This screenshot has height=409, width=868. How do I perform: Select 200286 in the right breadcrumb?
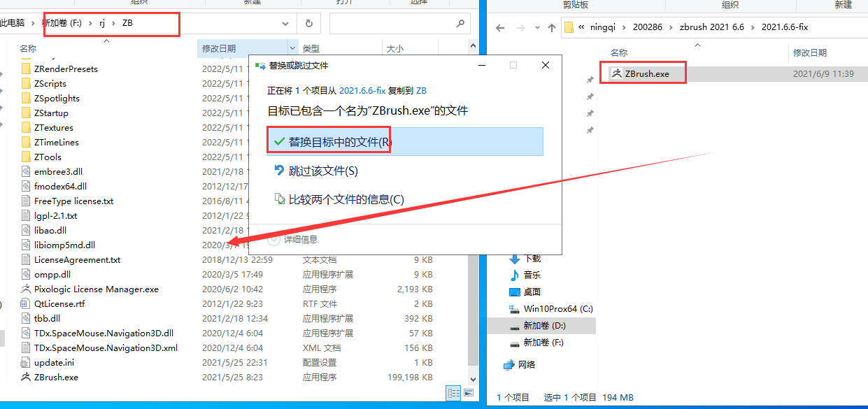coord(648,27)
